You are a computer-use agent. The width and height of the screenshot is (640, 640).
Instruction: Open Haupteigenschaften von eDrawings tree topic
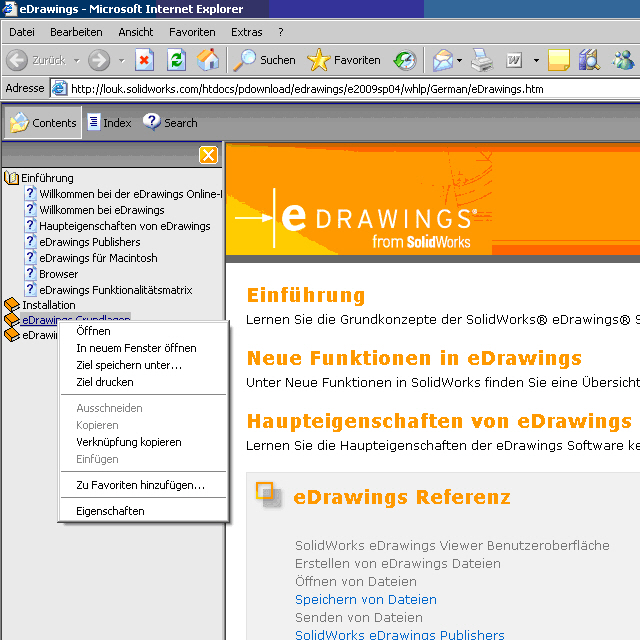tap(124, 226)
